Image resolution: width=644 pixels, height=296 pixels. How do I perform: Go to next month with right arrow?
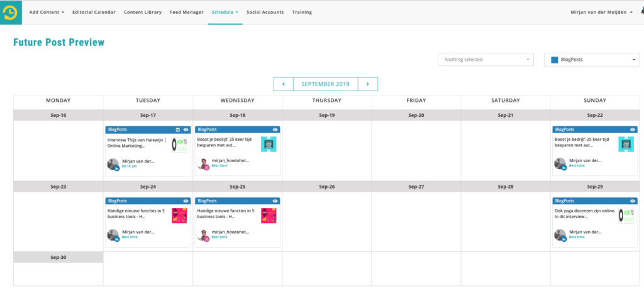click(367, 84)
